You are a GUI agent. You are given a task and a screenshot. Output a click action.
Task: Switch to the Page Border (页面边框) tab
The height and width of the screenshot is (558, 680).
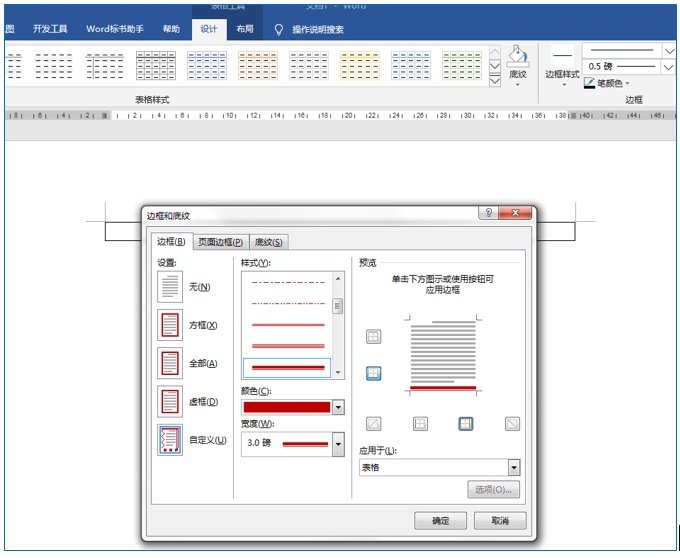point(221,242)
